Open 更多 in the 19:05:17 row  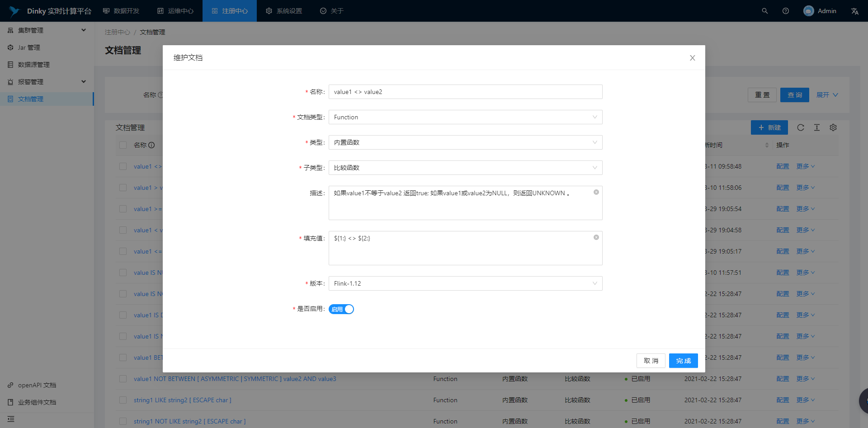tap(806, 251)
